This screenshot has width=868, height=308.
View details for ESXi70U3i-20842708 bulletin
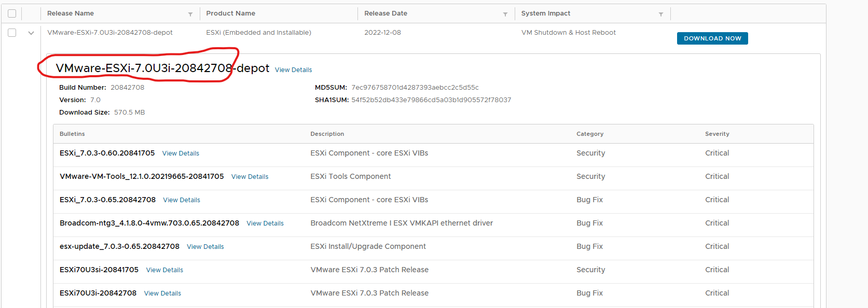point(162,293)
